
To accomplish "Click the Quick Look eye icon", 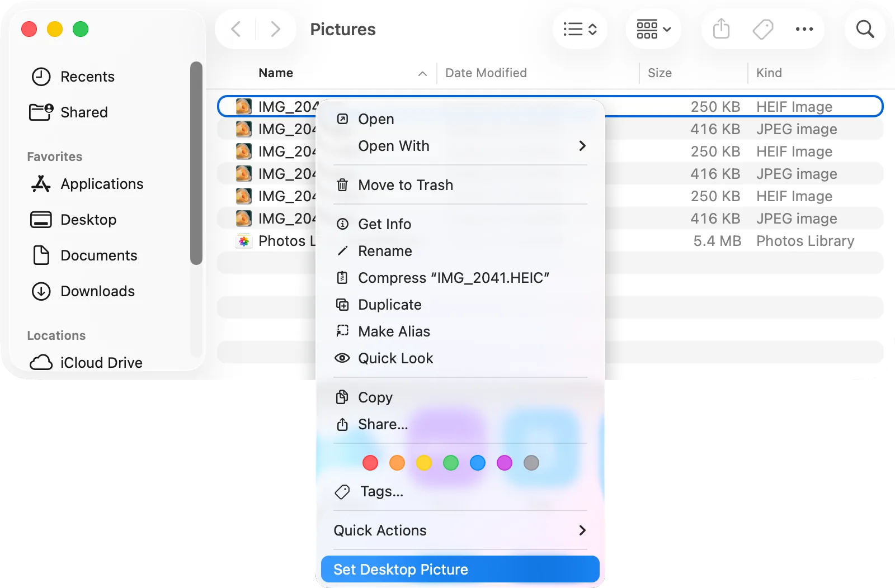I will pyautogui.click(x=342, y=358).
